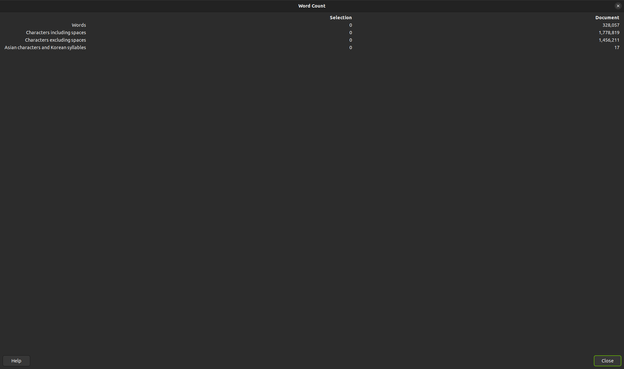The height and width of the screenshot is (369, 624).
Task: Select the Asian characters and Korean syllables label
Action: point(45,48)
